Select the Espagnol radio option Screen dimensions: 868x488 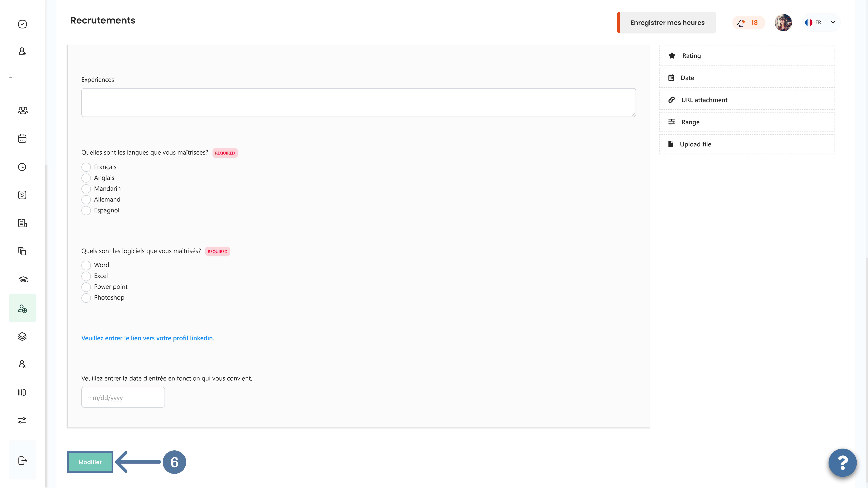pos(86,211)
